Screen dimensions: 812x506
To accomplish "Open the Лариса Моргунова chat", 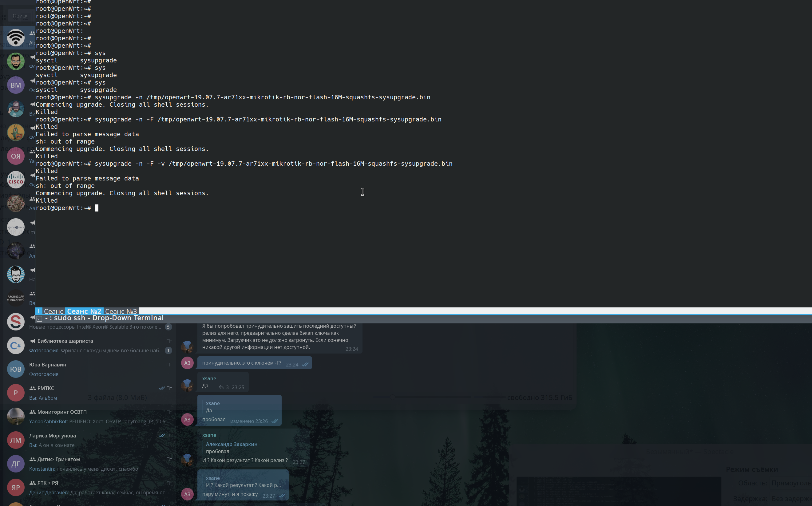I will (90, 440).
